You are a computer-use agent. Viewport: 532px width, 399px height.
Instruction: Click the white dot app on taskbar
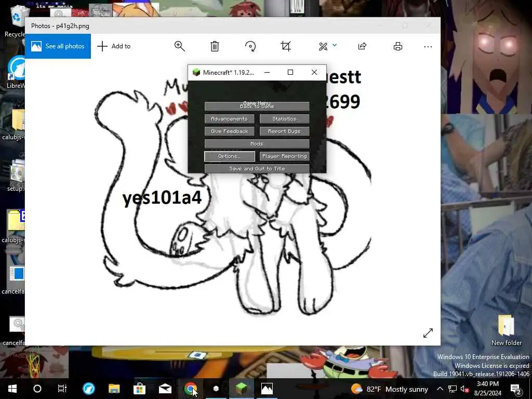point(216,389)
